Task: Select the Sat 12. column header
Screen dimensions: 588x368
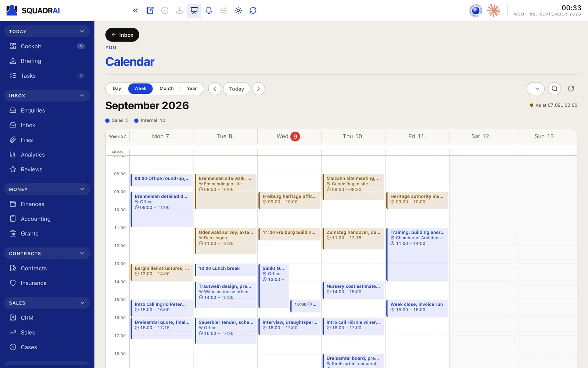Action: 481,136
